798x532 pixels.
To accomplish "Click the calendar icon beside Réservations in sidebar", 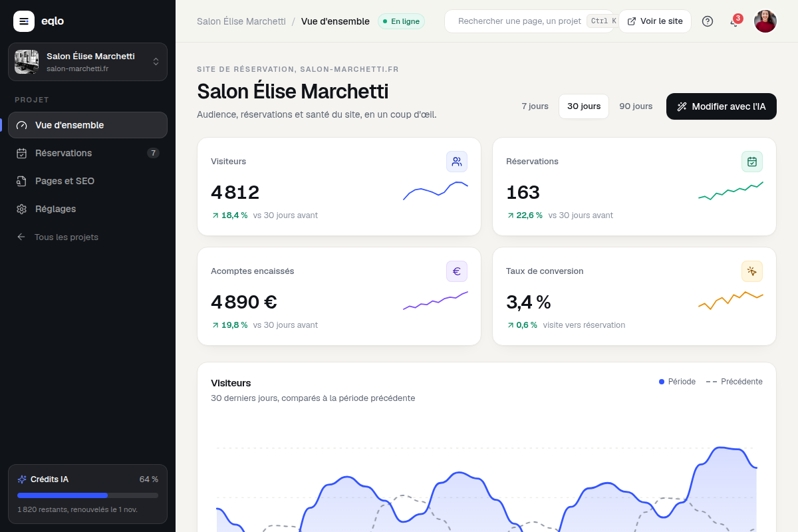I will tap(22, 153).
